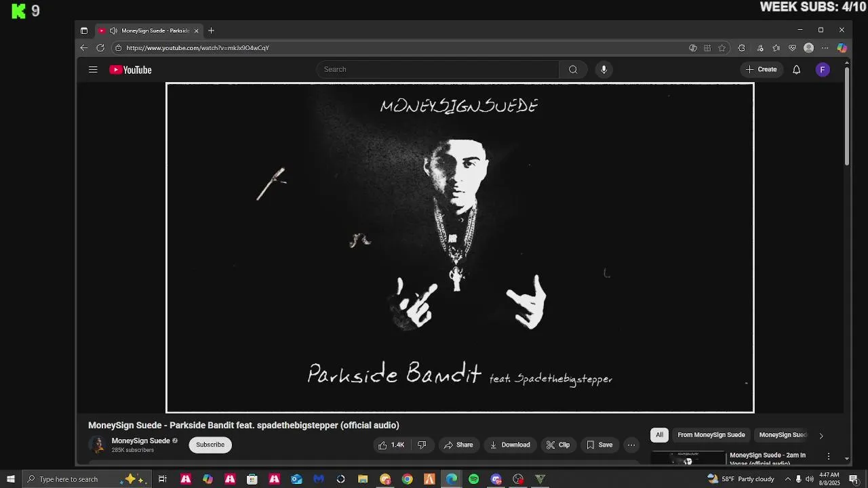Select From MoneySign Suede chip
The image size is (868, 488).
pos(711,435)
